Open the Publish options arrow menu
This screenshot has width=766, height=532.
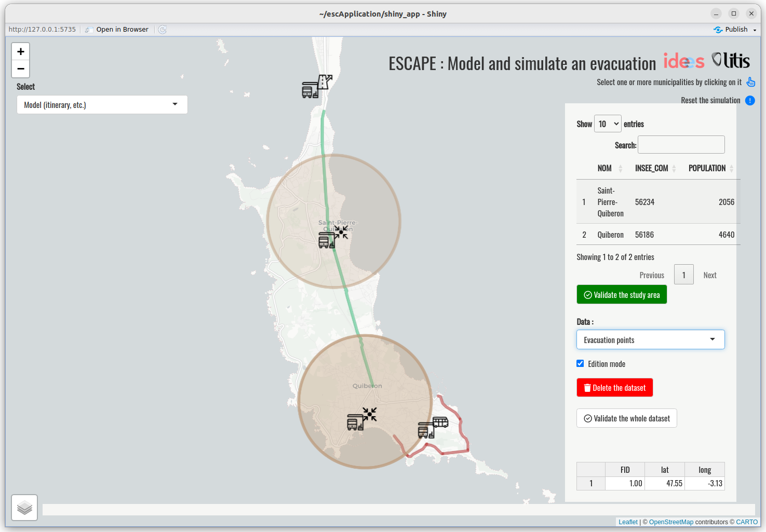[755, 30]
